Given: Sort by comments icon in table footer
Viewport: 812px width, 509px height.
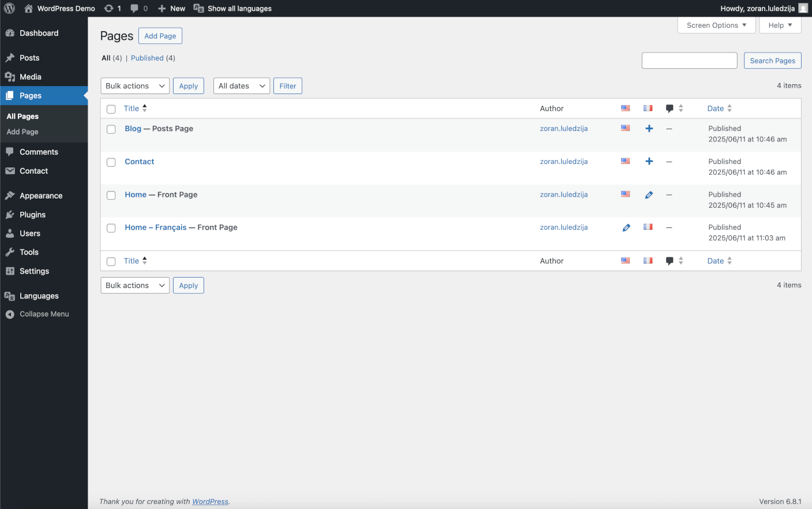Looking at the screenshot, I should coord(674,261).
